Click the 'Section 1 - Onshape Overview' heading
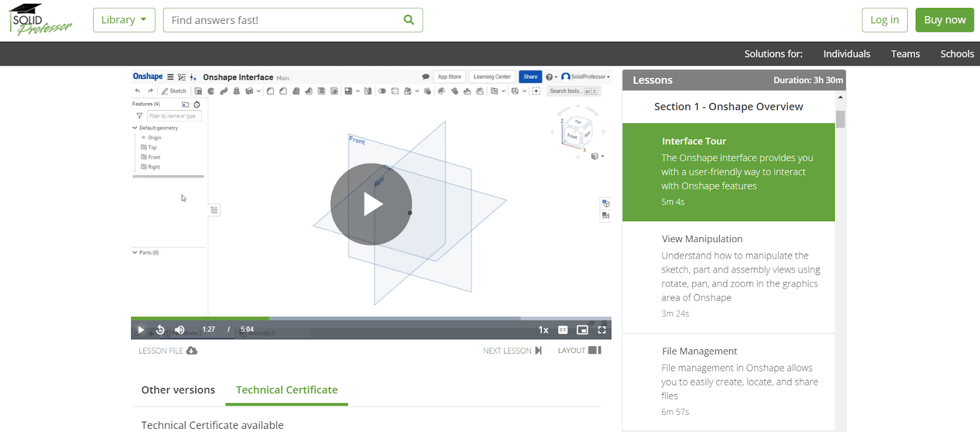 click(x=728, y=107)
